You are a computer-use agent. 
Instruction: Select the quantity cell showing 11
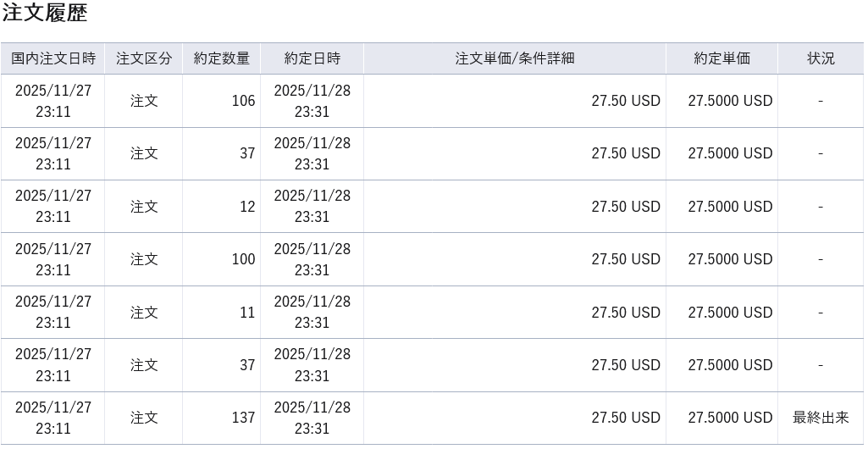[246, 313]
